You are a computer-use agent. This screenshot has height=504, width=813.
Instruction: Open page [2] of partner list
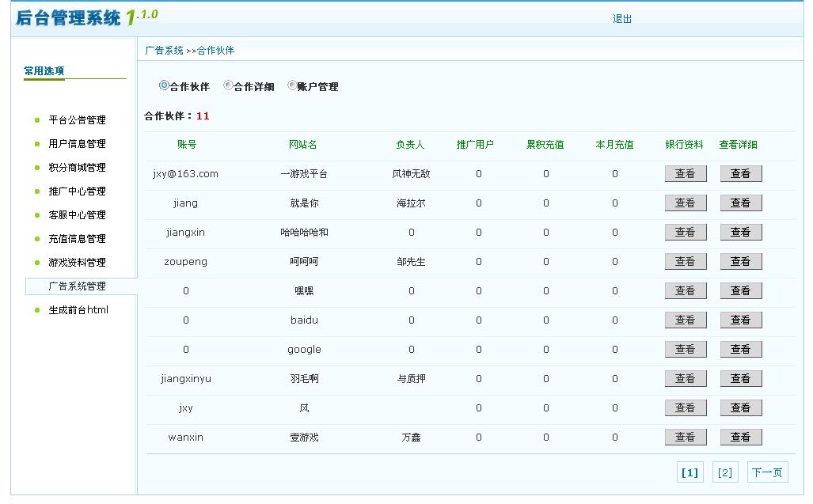coord(724,472)
